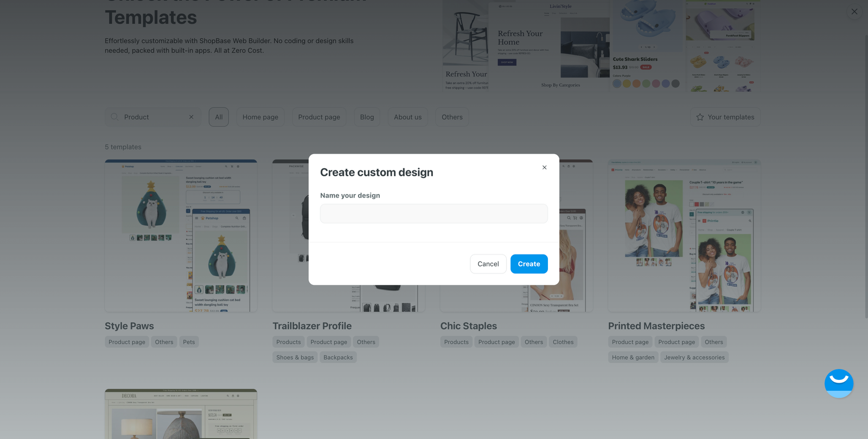Select the About us filter tab

[407, 117]
